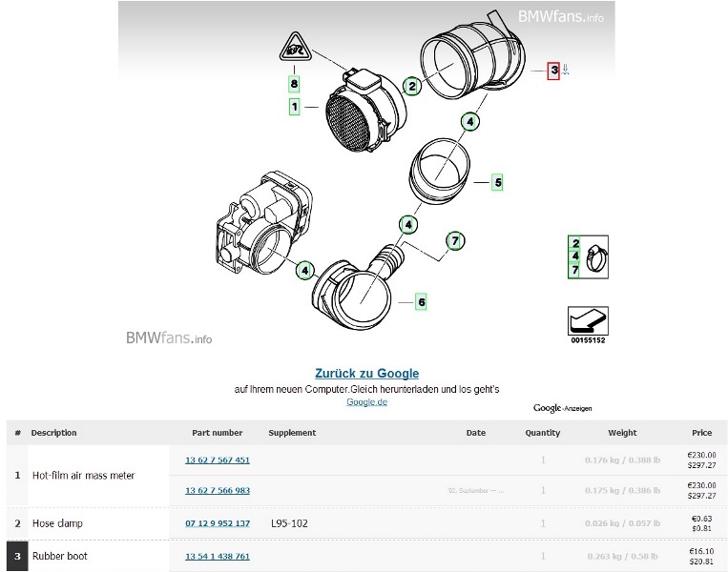Click callout 7 in the hose clamp legend
This screenshot has height=572, width=728.
(575, 270)
